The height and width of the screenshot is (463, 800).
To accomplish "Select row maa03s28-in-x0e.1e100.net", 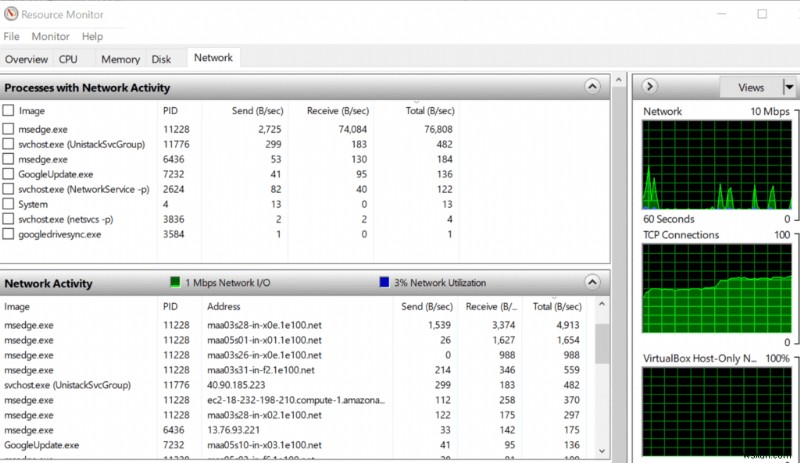I will pyautogui.click(x=293, y=325).
